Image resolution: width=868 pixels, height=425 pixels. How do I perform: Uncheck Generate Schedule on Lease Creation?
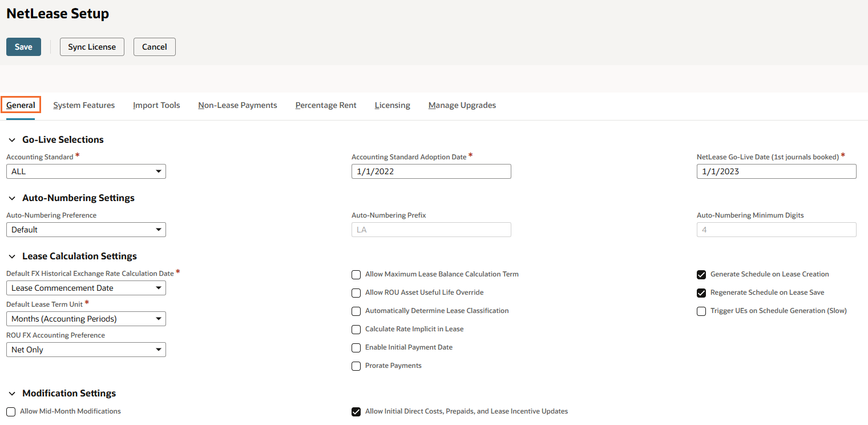701,275
